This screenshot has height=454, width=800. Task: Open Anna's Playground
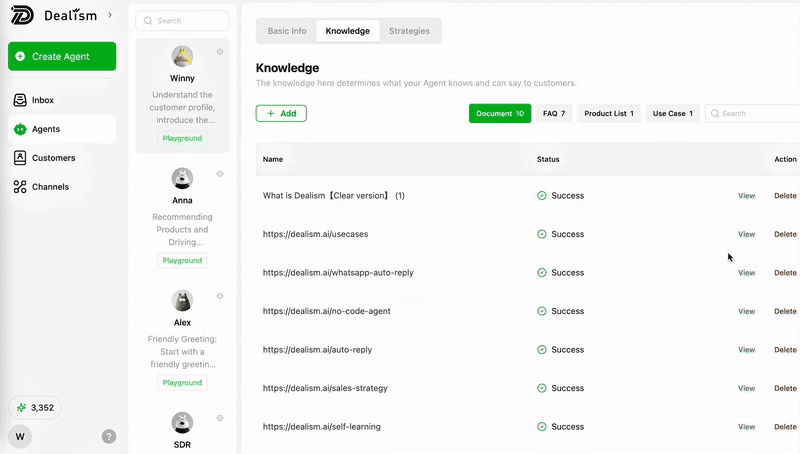click(182, 260)
